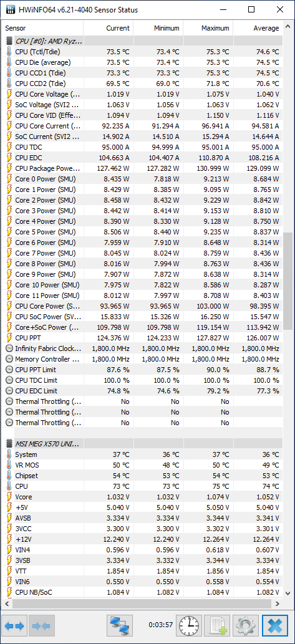Select the CPU Package Power row

142,168
